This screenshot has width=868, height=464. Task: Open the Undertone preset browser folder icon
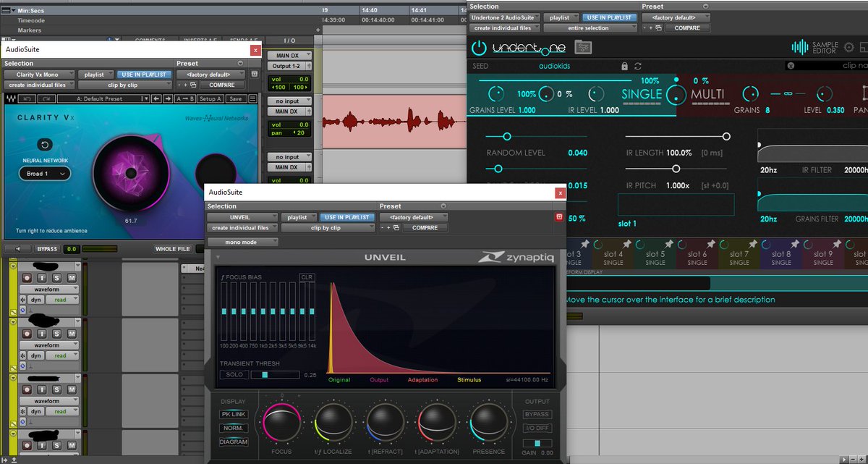583,48
